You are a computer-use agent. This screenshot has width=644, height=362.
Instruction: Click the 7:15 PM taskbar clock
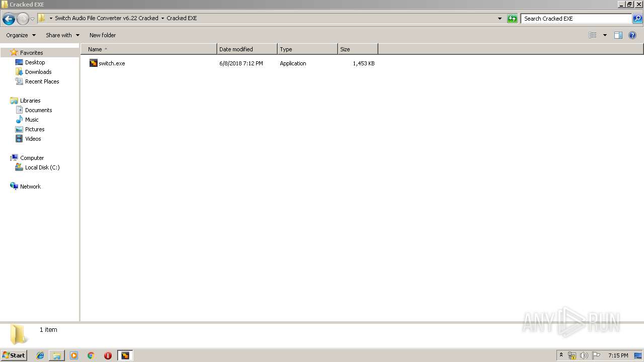coord(618,355)
